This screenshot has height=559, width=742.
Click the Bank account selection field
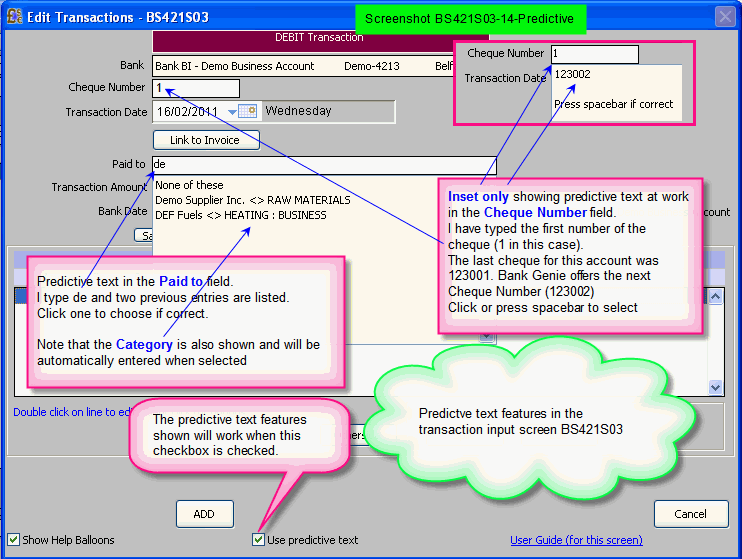pyautogui.click(x=303, y=66)
